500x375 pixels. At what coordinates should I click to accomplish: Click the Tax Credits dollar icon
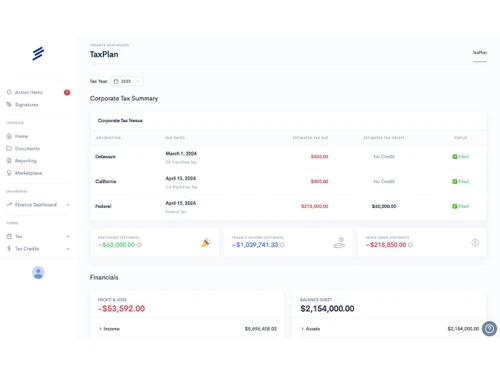[x=9, y=249]
